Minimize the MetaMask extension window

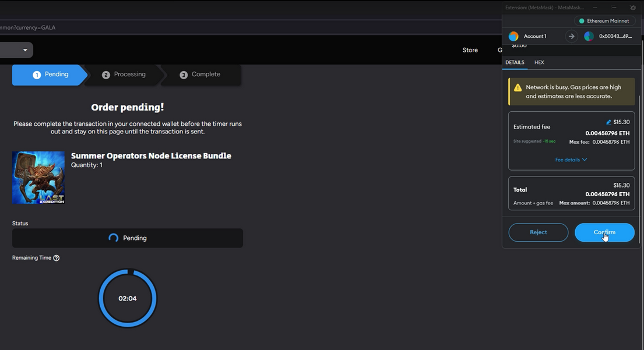click(594, 8)
